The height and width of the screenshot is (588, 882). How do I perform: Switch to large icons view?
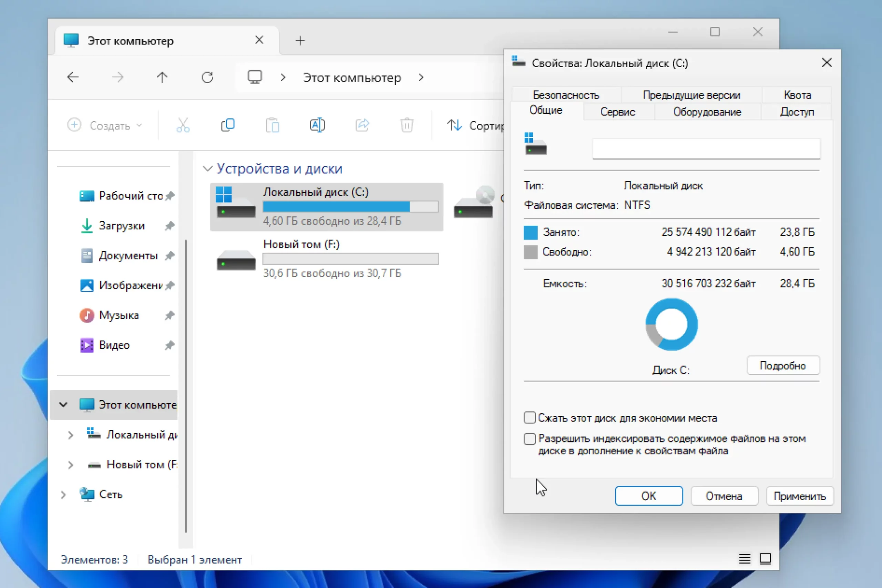pyautogui.click(x=765, y=559)
